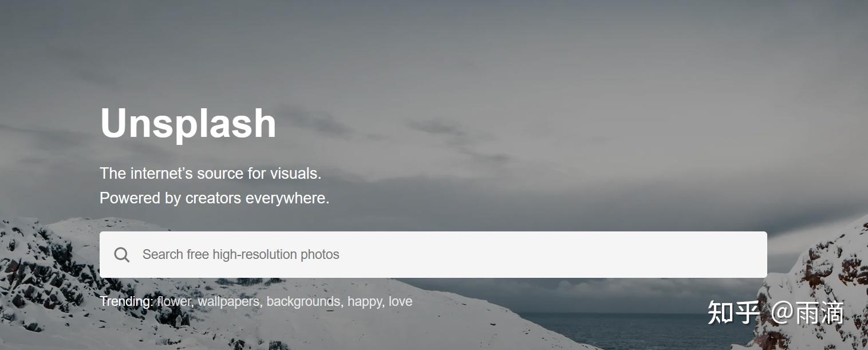Click the magnifying glass search icon
868x350 pixels.
[121, 254]
